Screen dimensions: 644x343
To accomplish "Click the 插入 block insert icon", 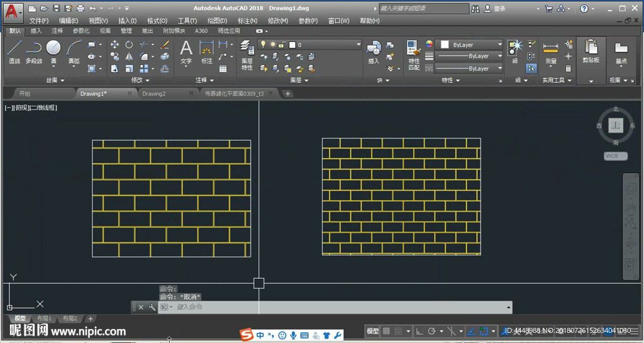I will 374,52.
